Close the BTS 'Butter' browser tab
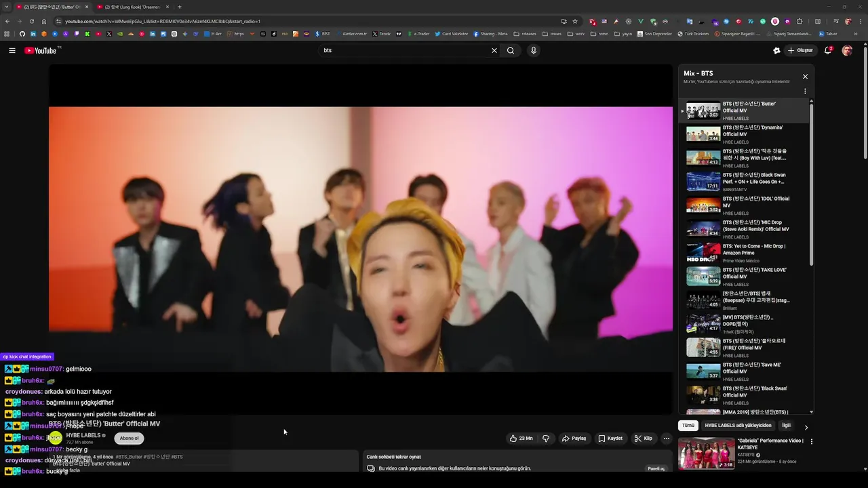The height and width of the screenshot is (488, 868). click(x=86, y=7)
